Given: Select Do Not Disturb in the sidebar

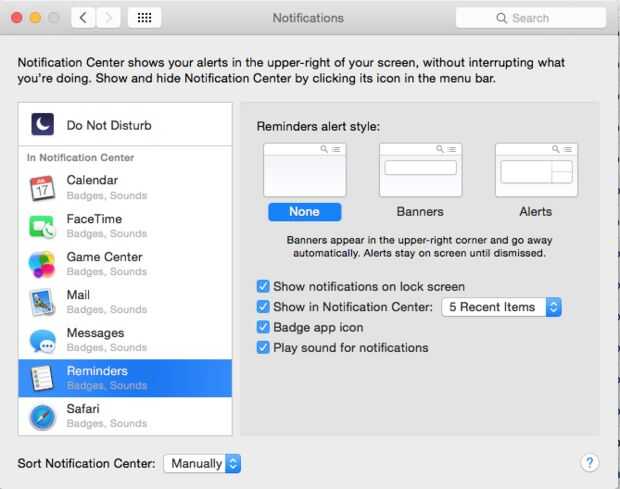Looking at the screenshot, I should (x=125, y=125).
